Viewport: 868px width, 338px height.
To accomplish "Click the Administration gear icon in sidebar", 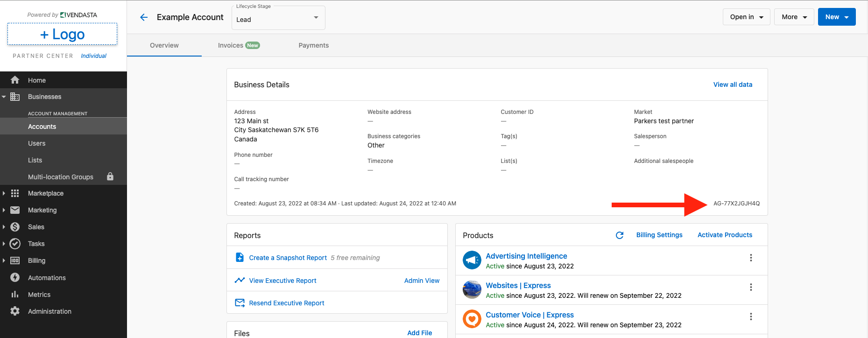I will point(15,311).
